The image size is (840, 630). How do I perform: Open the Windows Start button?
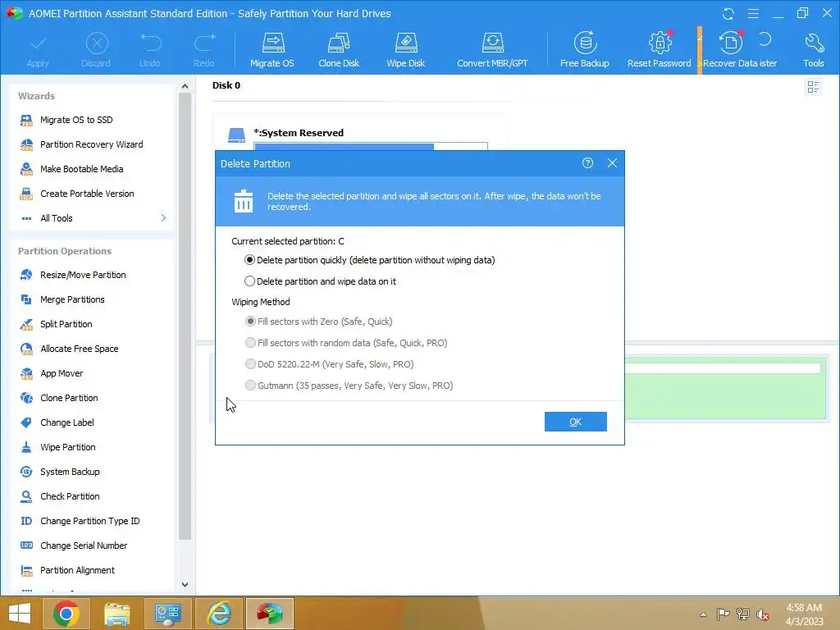coord(20,614)
